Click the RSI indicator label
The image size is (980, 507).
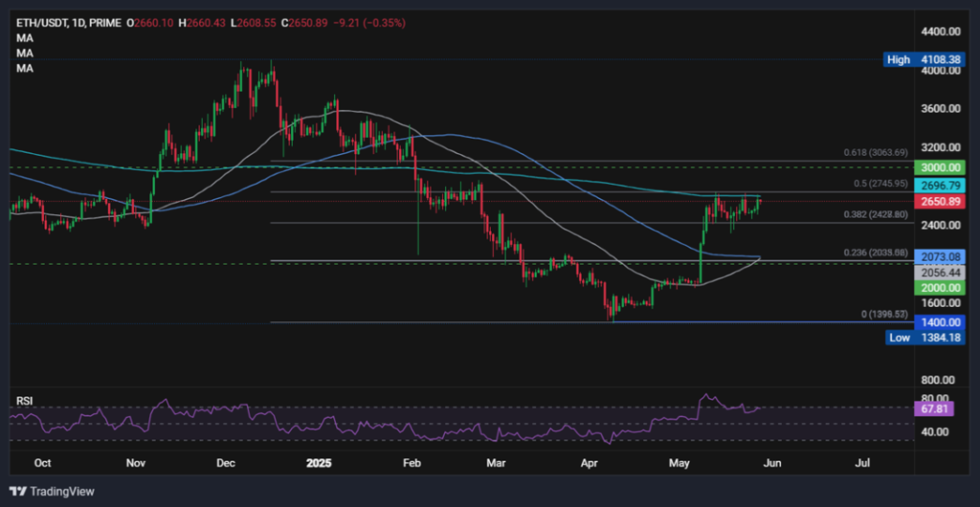(x=24, y=400)
